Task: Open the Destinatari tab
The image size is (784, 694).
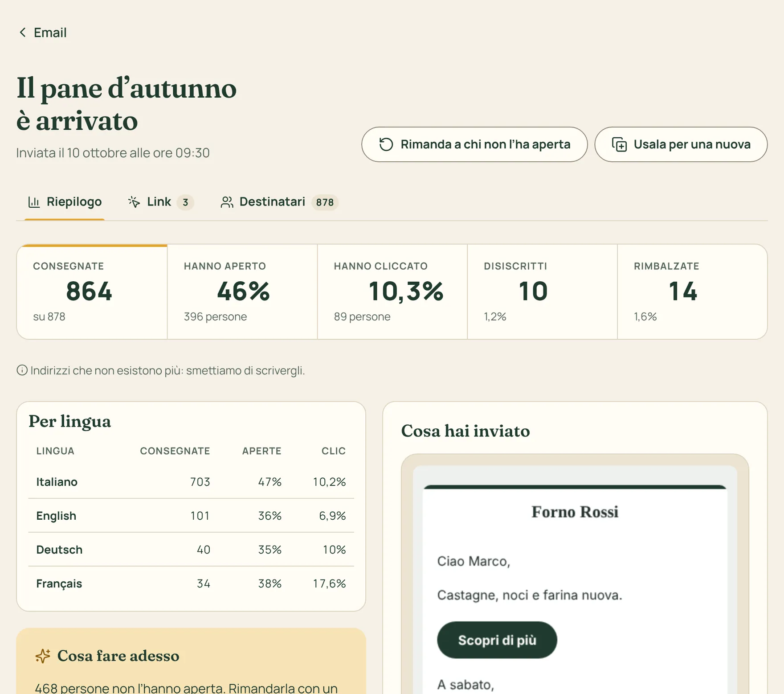Action: coord(279,202)
